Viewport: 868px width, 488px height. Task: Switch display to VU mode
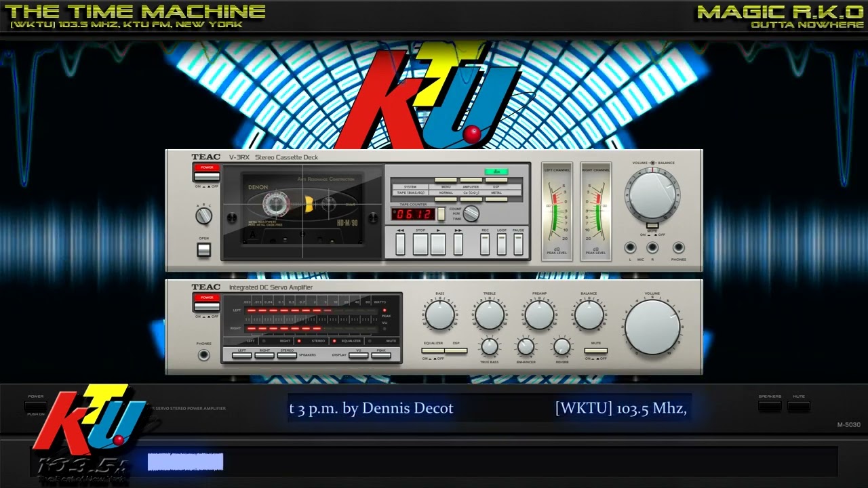point(358,355)
